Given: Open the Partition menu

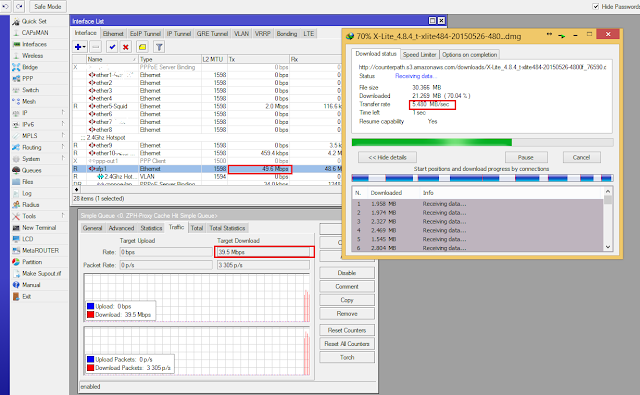Looking at the screenshot, I should point(32,262).
